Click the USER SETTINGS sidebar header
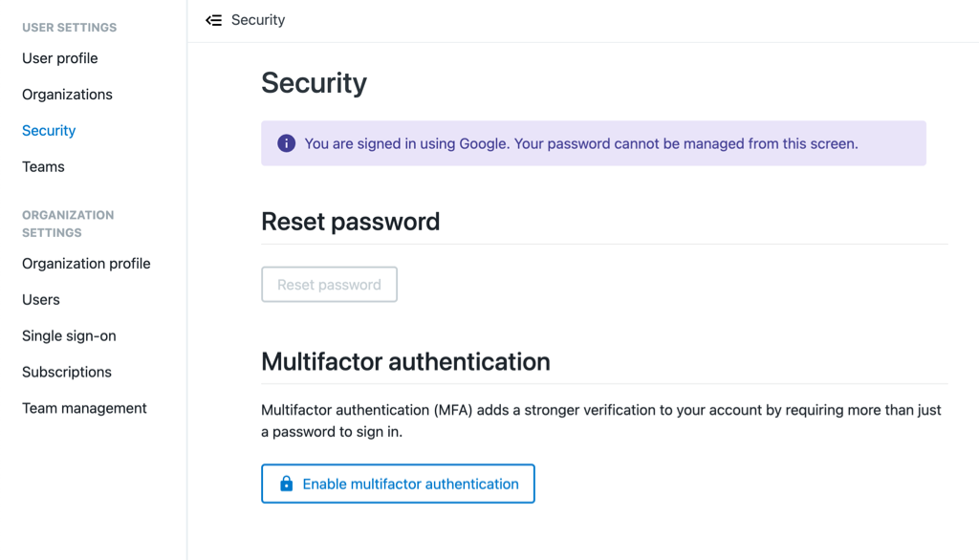The width and height of the screenshot is (979, 560). pos(69,28)
